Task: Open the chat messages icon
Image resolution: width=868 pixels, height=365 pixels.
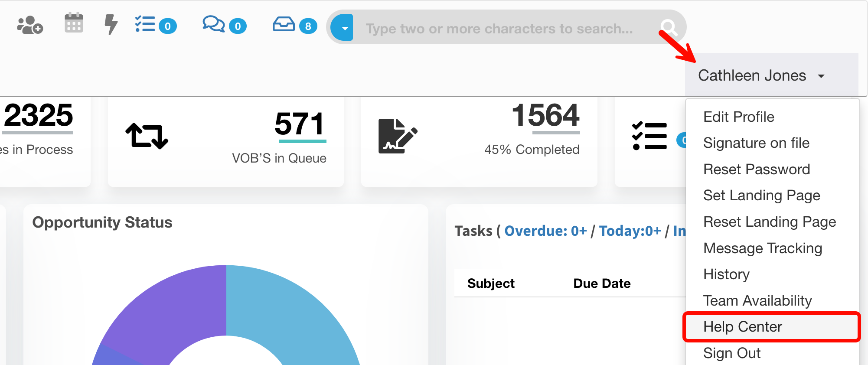Action: coord(213,24)
